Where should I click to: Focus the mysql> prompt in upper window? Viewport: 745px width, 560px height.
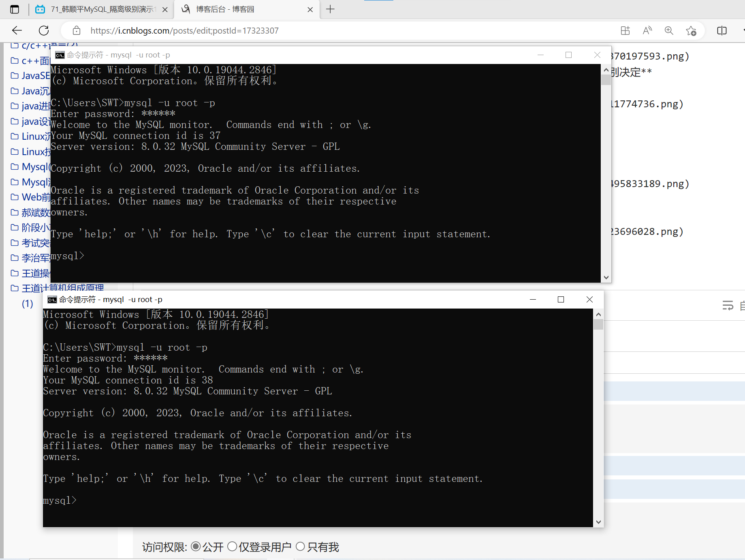67,256
